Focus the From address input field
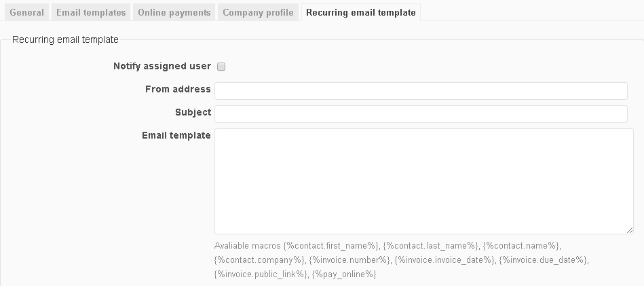644x286 pixels. (421, 91)
